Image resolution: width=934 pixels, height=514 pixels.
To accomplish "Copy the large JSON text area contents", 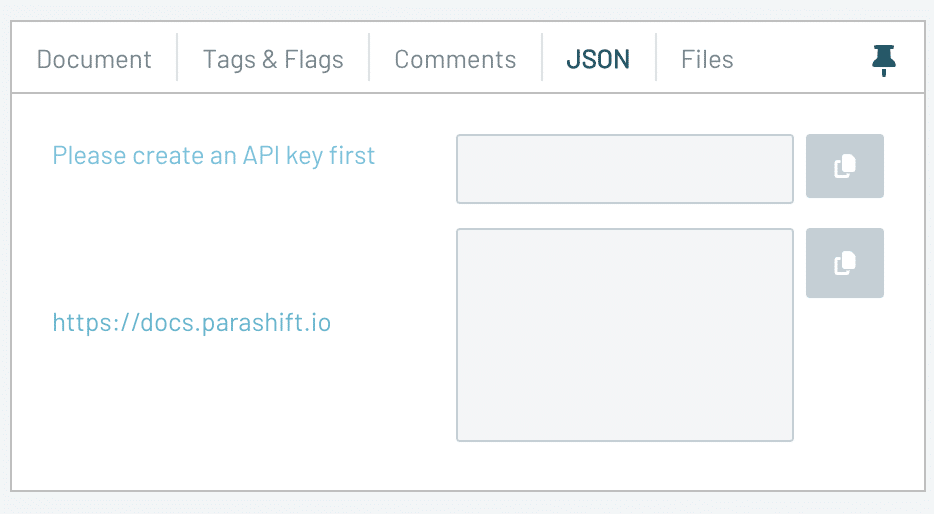I will point(844,263).
